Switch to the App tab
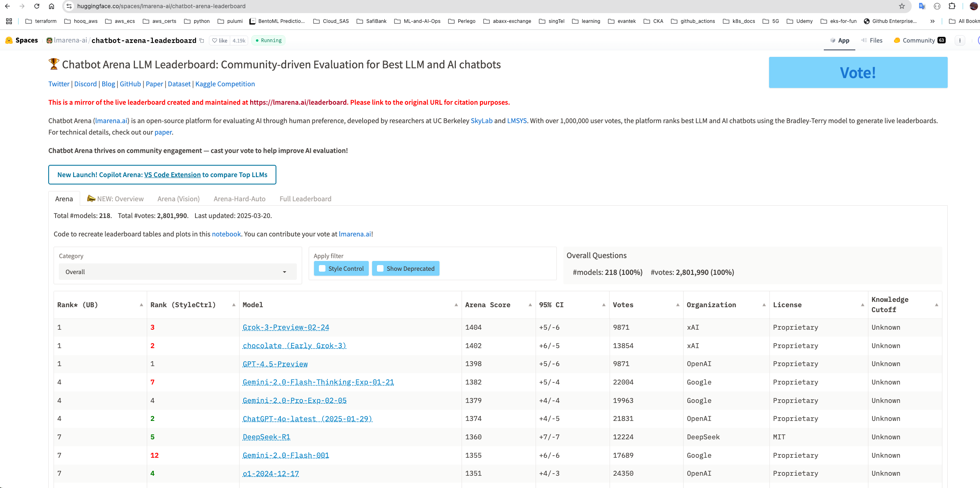Screen dimensions: 980x488 point(839,40)
